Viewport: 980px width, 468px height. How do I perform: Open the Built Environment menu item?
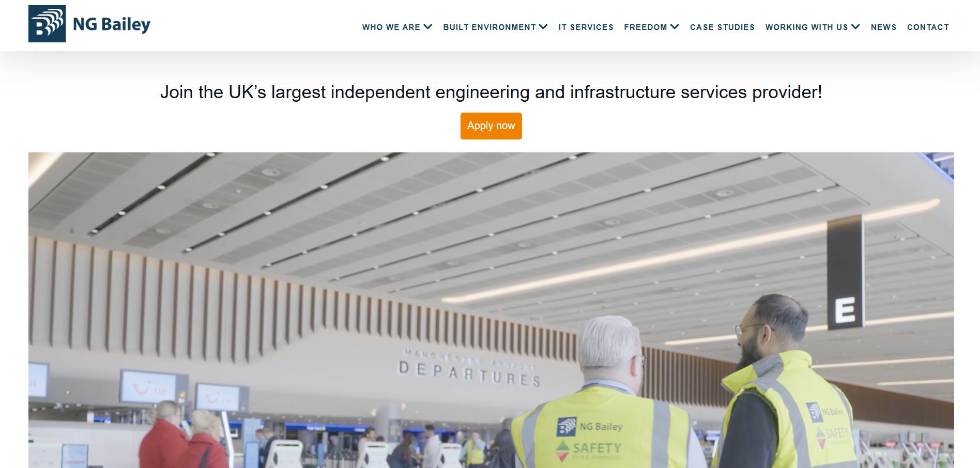tap(489, 27)
